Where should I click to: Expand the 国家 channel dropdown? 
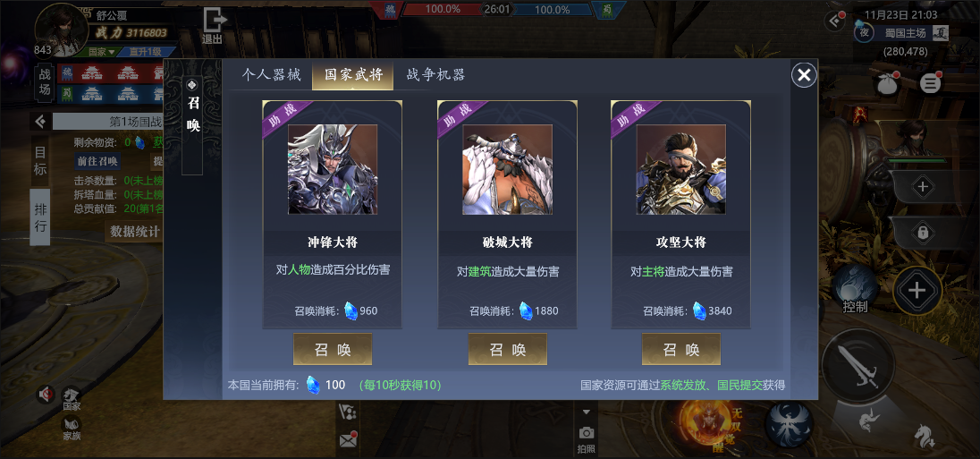102,51
